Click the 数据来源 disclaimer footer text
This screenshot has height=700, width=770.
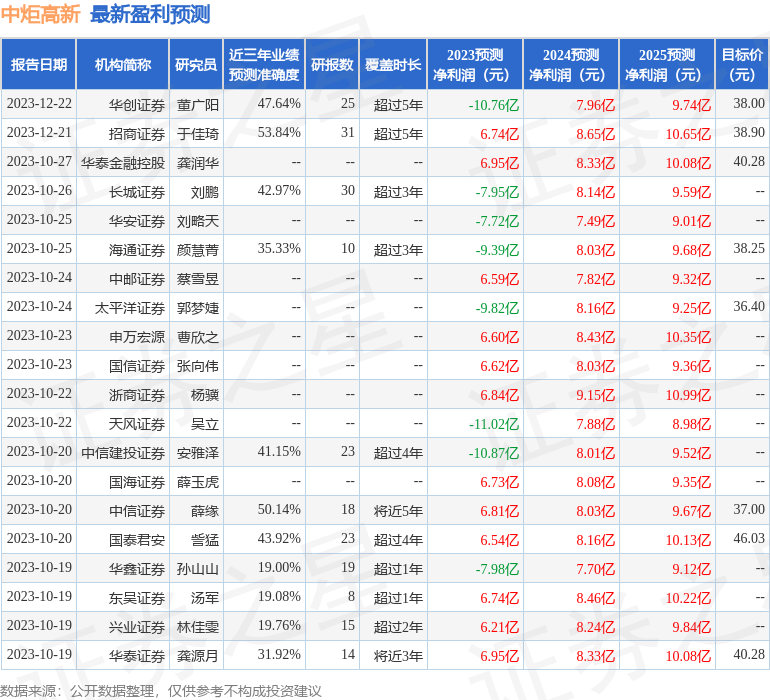point(161,691)
